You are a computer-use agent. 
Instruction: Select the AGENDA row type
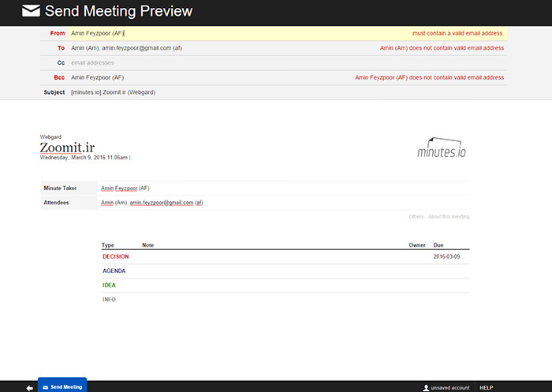114,271
